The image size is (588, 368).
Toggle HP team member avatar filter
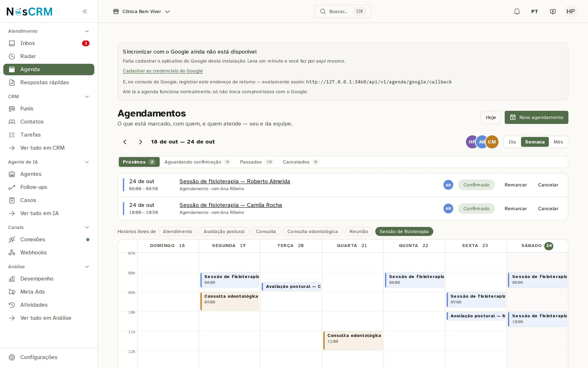[471, 142]
